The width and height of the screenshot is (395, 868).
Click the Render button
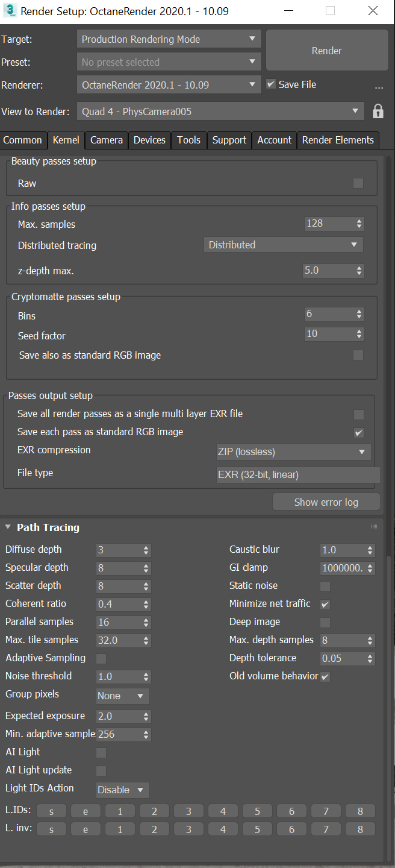(x=327, y=51)
